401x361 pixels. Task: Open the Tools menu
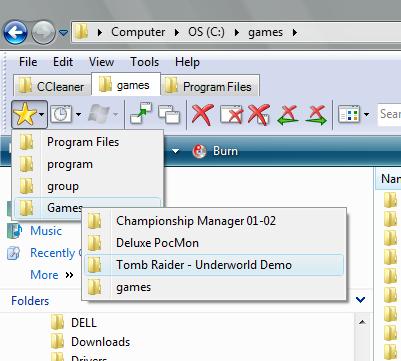144,62
